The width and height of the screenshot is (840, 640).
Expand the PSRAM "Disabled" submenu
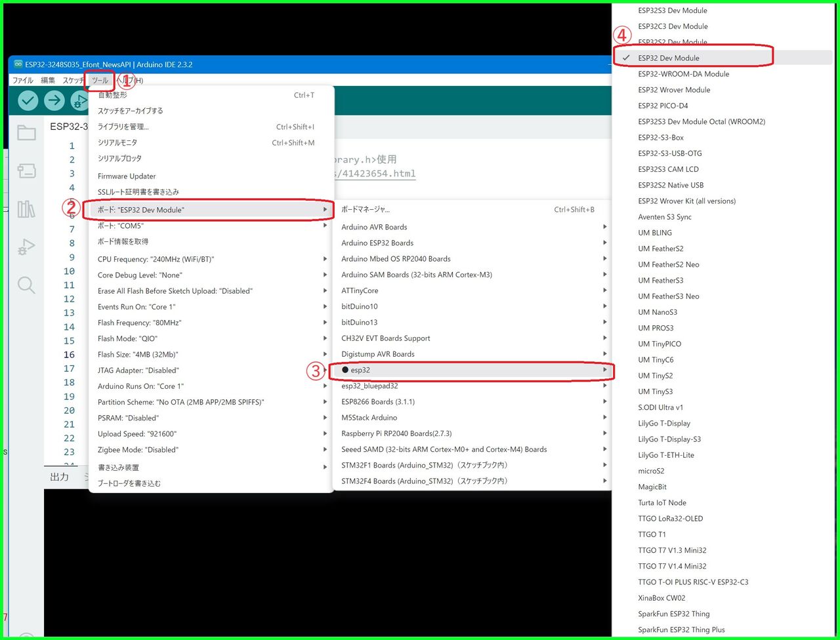pyautogui.click(x=211, y=418)
